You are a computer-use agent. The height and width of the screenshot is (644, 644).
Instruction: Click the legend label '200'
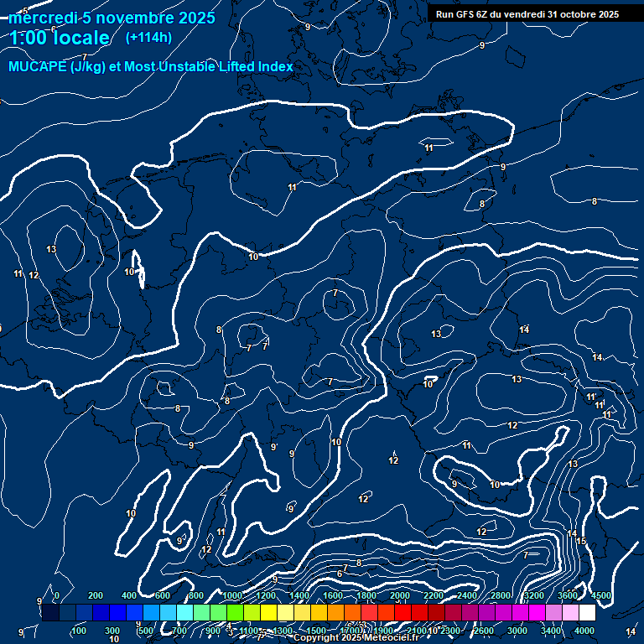tap(96, 595)
